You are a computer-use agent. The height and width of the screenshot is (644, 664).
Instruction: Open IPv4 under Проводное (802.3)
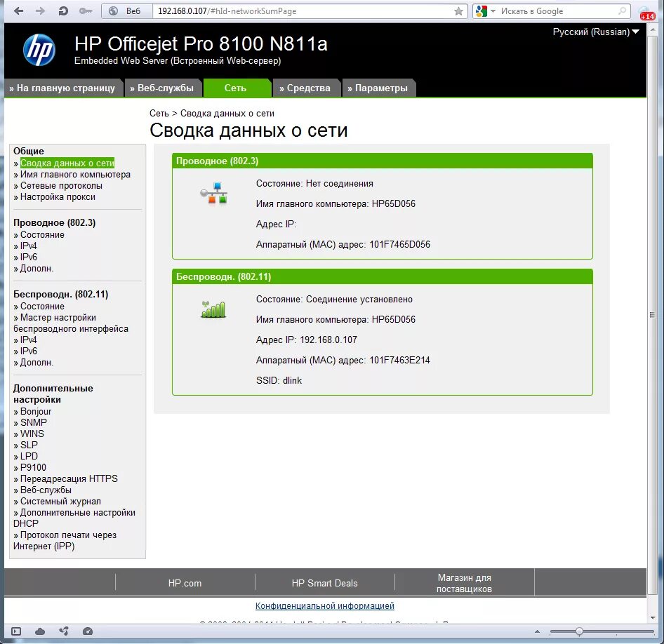[28, 246]
